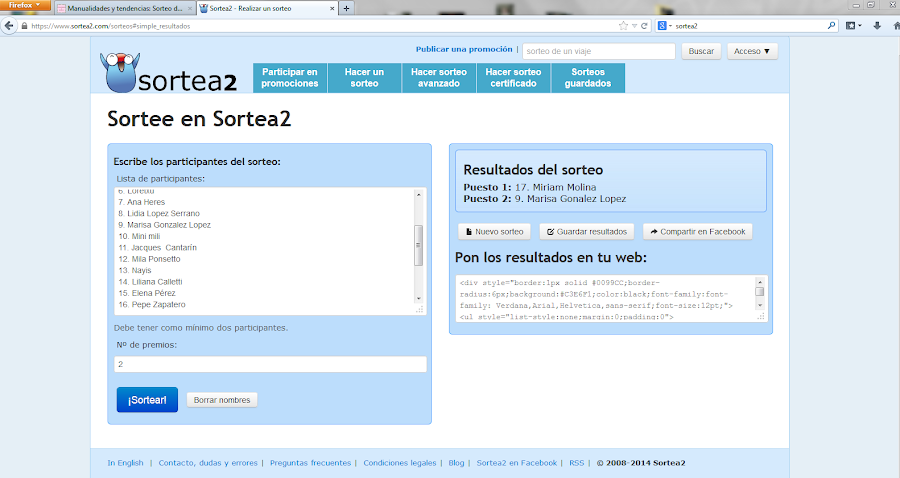
Task: Open Sortea2 en Facebook footer link
Action: tap(517, 463)
